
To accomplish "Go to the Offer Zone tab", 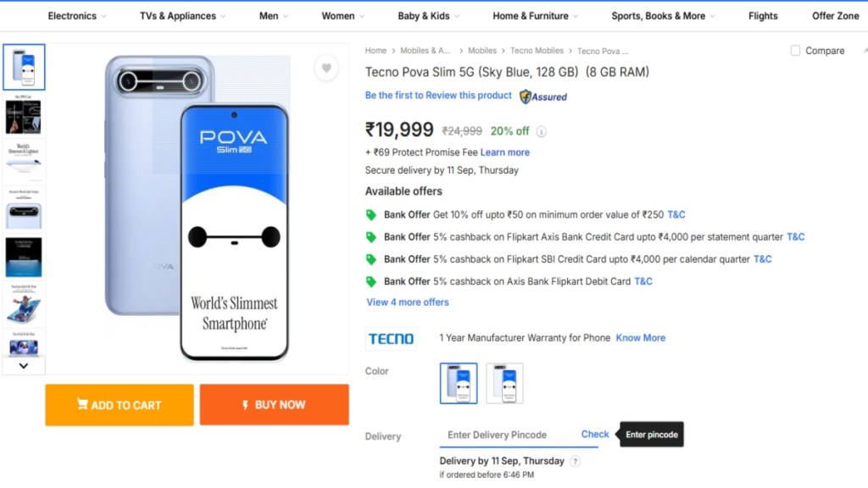I will (x=835, y=16).
